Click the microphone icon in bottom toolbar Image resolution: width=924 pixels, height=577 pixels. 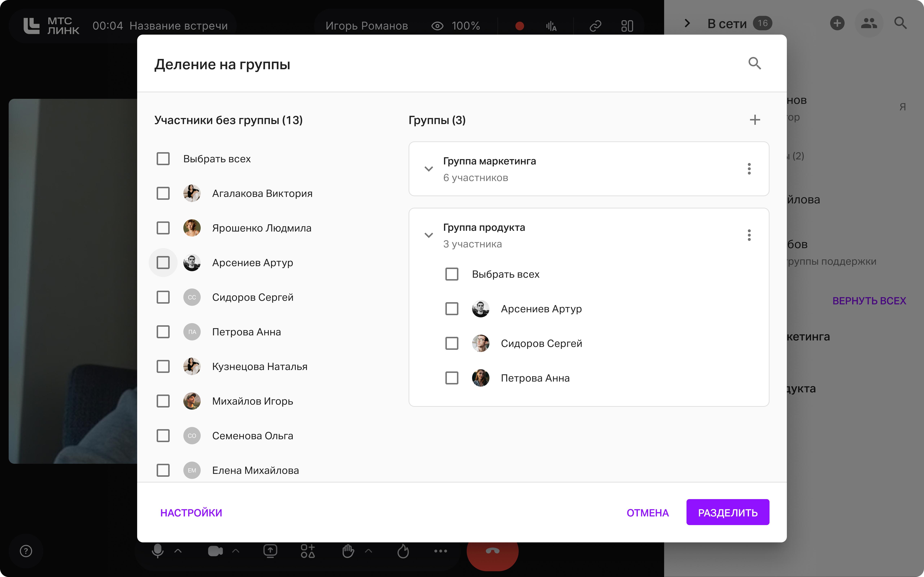(157, 551)
